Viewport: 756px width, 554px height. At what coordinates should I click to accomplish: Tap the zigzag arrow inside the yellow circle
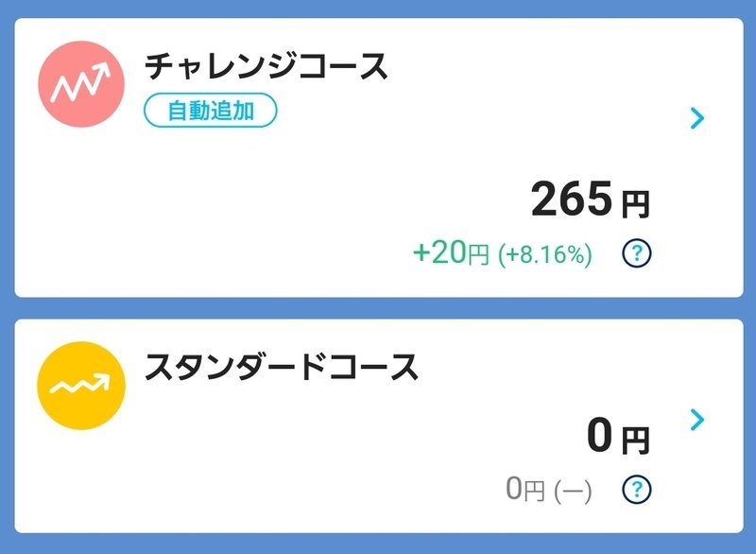tap(79, 378)
